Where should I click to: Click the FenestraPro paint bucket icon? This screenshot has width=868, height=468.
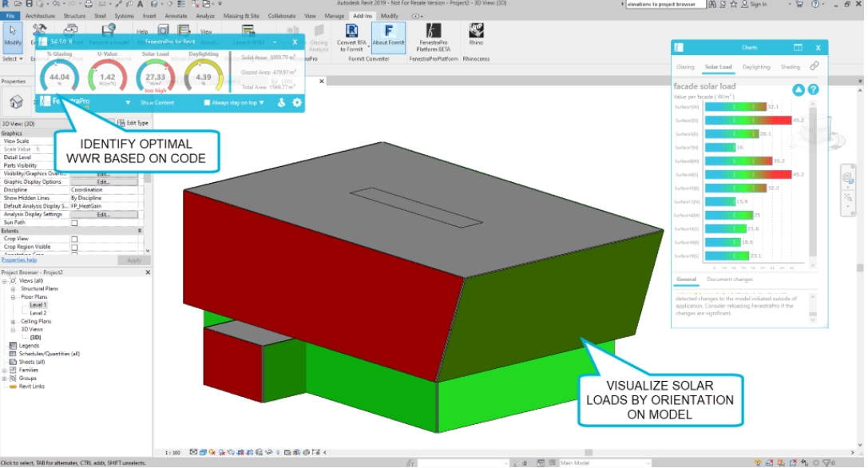(x=281, y=102)
